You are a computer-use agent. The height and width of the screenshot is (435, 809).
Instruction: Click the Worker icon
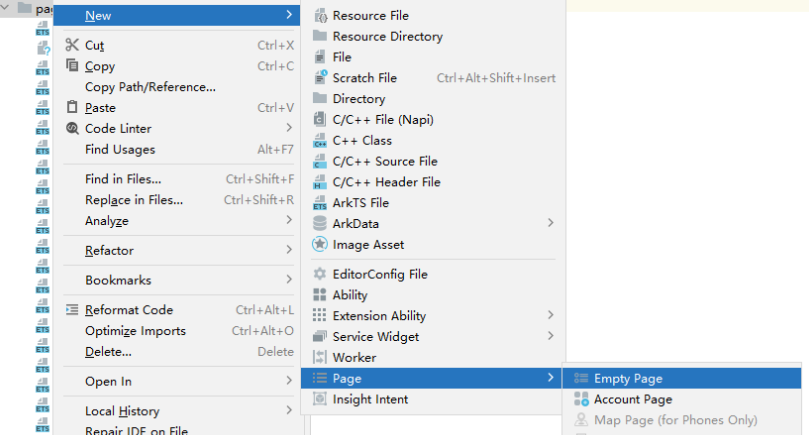tap(320, 357)
